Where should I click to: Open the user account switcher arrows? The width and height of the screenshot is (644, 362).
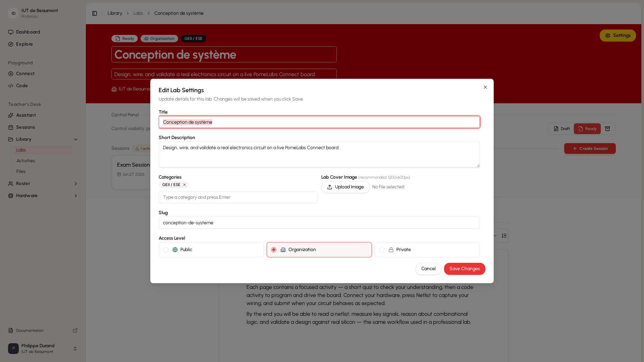tap(75, 349)
